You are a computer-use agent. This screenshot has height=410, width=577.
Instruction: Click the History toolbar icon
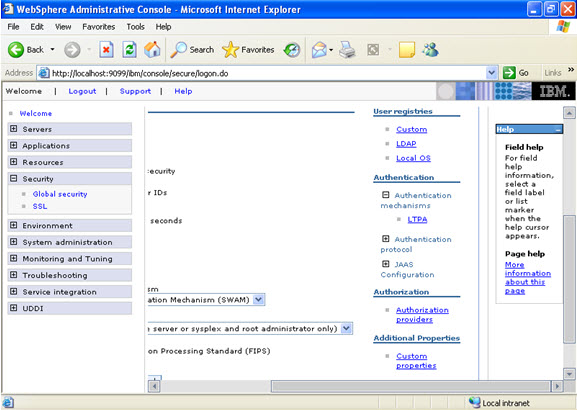(292, 50)
